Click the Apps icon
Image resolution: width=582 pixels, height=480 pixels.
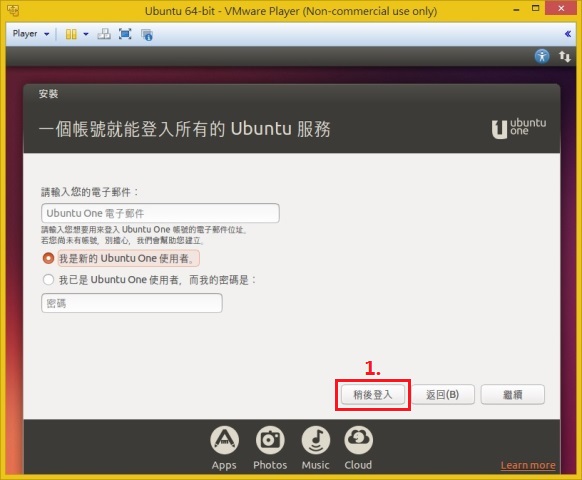224,440
